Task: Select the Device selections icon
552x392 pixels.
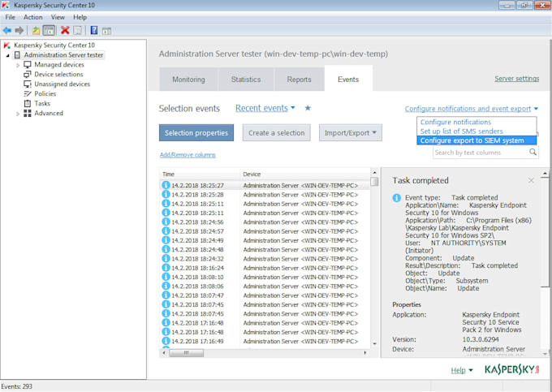Action: tap(28, 74)
